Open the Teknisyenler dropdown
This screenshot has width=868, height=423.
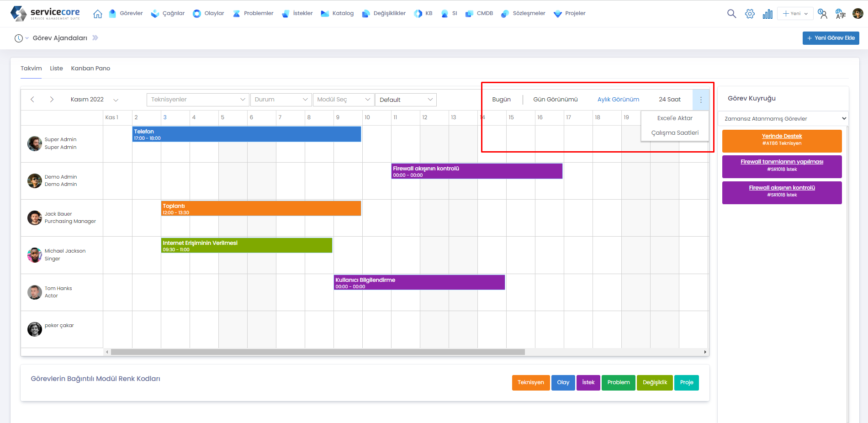pyautogui.click(x=198, y=100)
